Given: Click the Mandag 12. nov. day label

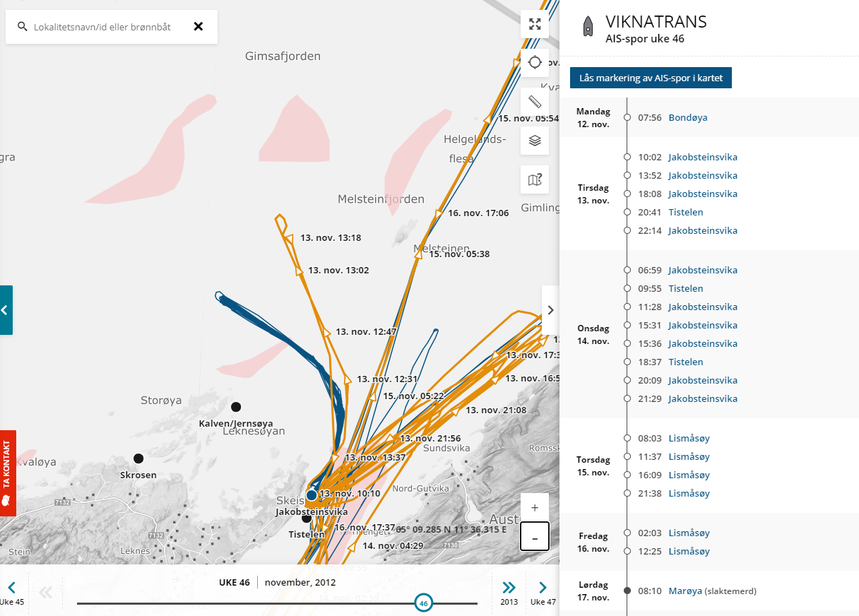Looking at the screenshot, I should tap(593, 118).
